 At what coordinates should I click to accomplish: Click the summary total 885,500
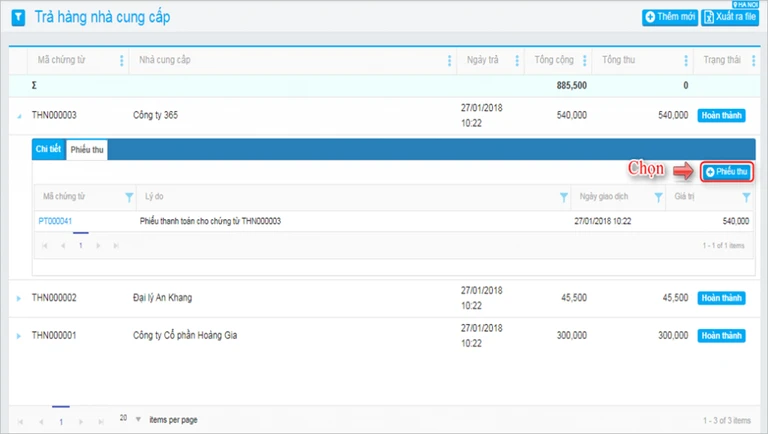[x=572, y=85]
